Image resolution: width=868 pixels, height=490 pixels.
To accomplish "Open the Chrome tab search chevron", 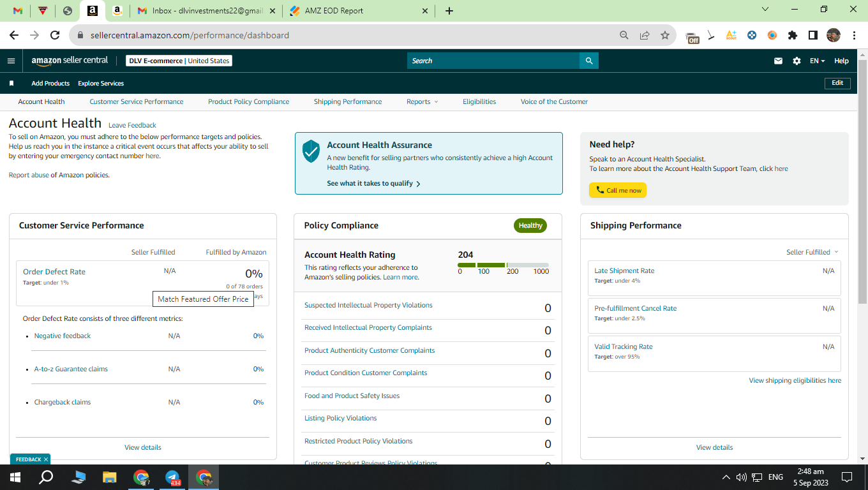I will pos(766,9).
